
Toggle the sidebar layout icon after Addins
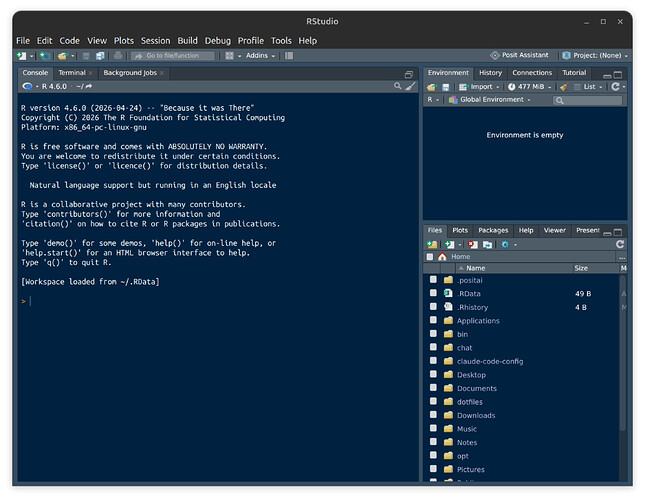(x=289, y=56)
